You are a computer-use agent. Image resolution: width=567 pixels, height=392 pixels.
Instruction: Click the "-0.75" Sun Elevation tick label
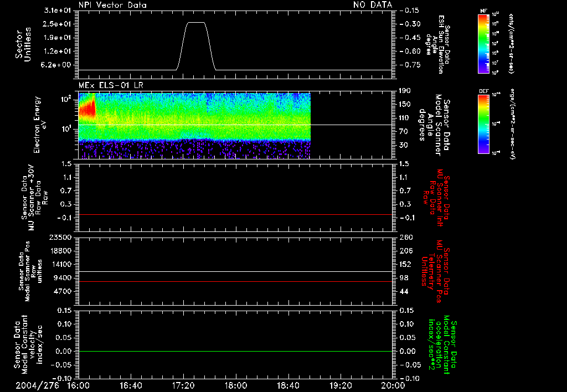coord(410,65)
